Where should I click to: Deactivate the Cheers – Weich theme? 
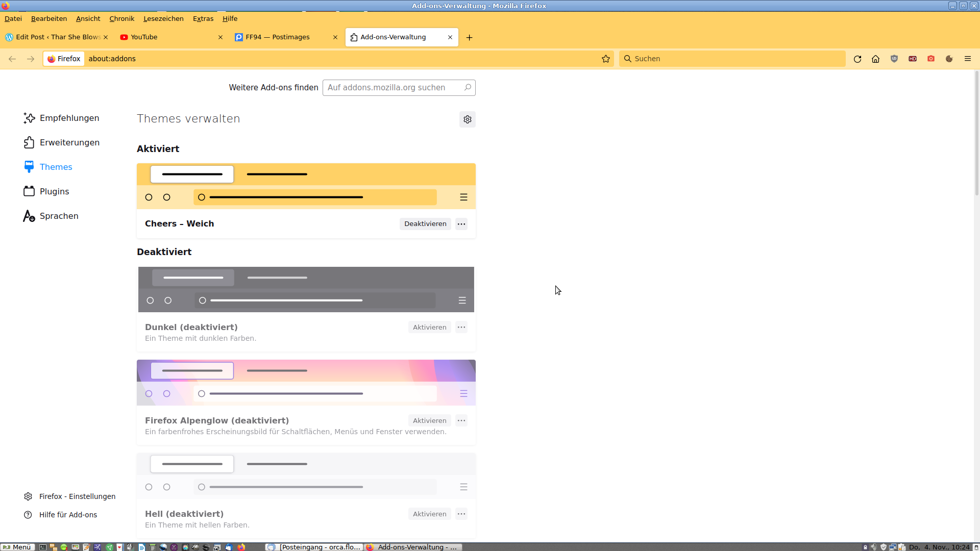(x=425, y=224)
